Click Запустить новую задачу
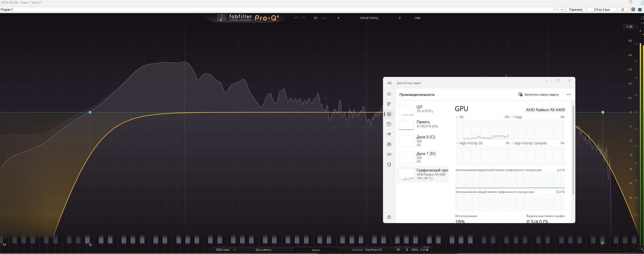The width and height of the screenshot is (644, 254). 539,95
